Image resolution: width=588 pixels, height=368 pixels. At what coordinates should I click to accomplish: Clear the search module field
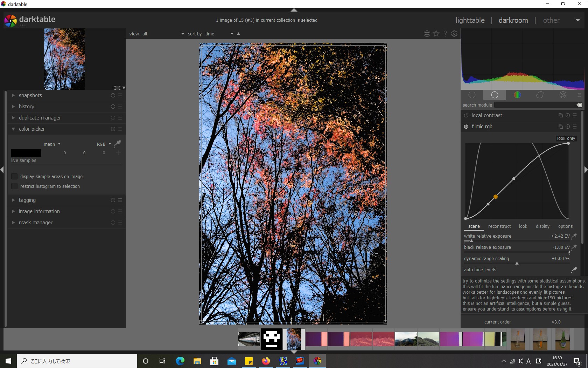[x=579, y=105]
